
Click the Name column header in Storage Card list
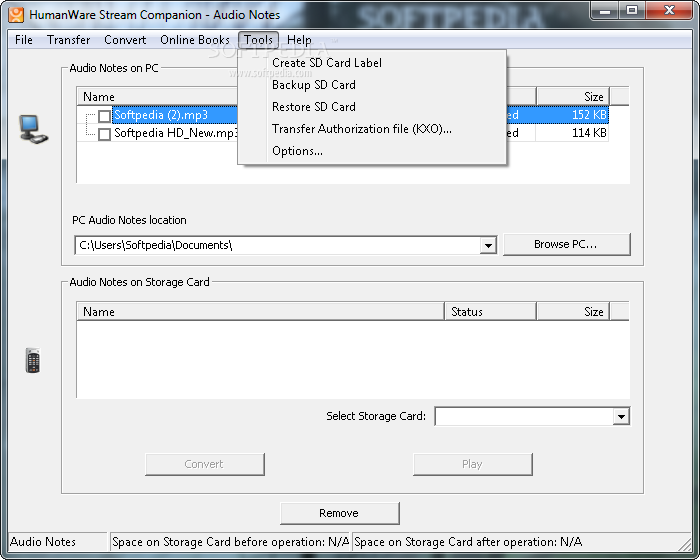[261, 312]
